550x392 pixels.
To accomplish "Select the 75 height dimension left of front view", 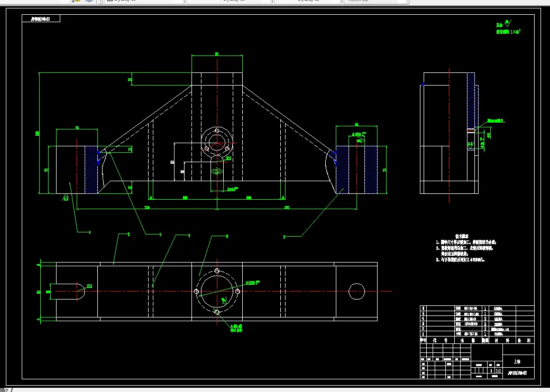I will [47, 170].
